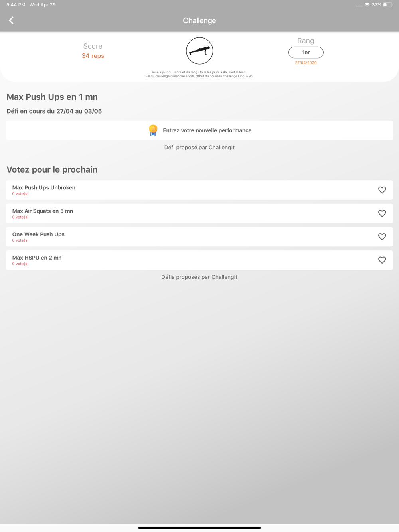The height and width of the screenshot is (532, 399).
Task: Choose the Max HSPU en 2 mn option
Action: [199, 260]
